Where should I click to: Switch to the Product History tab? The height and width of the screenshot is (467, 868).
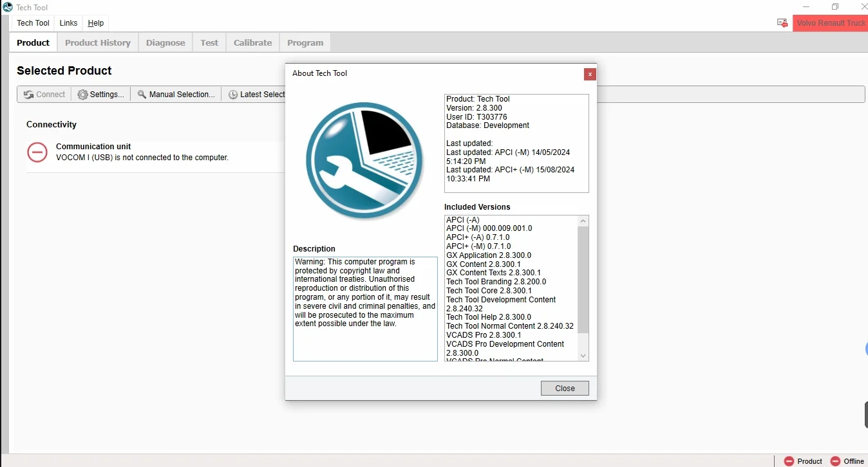pos(98,43)
